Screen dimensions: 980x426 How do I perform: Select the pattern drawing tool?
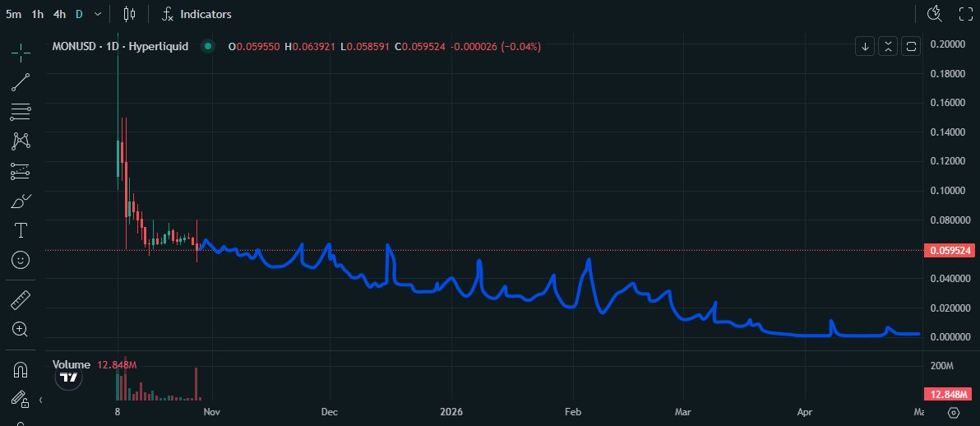[21, 141]
